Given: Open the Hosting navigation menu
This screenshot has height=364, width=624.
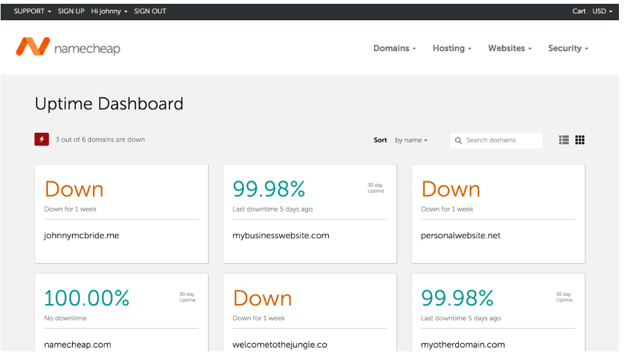Looking at the screenshot, I should [452, 48].
